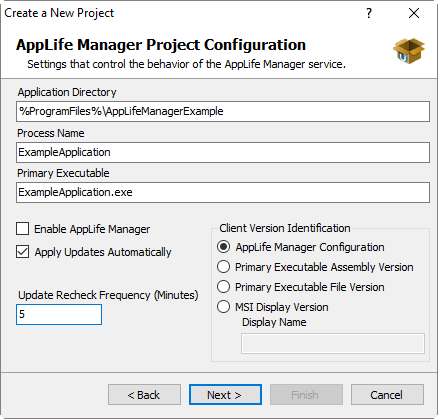Enable AppLife Manager checkbox

coord(22,229)
